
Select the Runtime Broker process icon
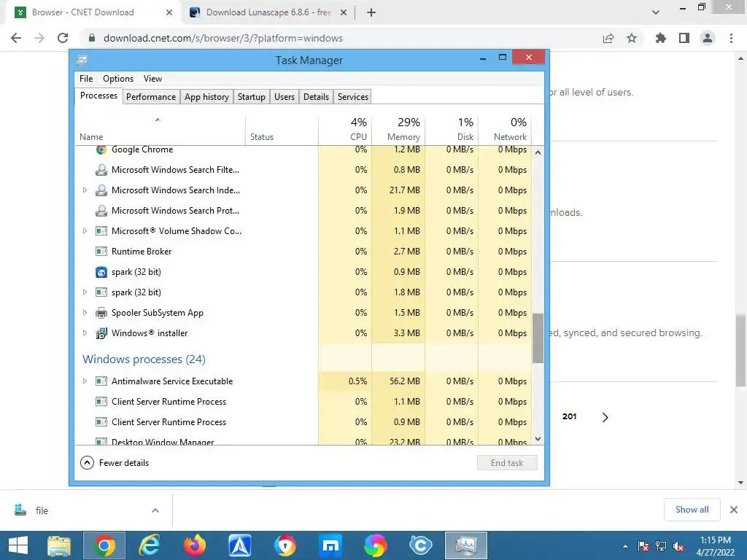tap(101, 252)
